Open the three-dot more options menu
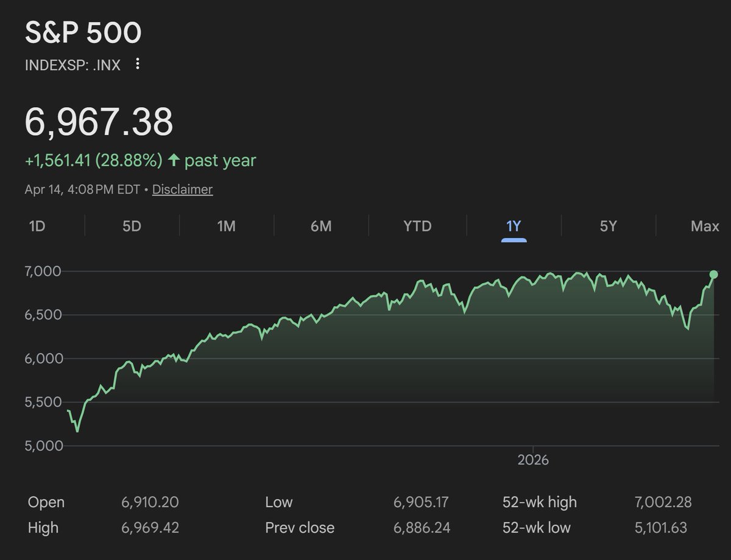731x560 pixels. pos(138,64)
